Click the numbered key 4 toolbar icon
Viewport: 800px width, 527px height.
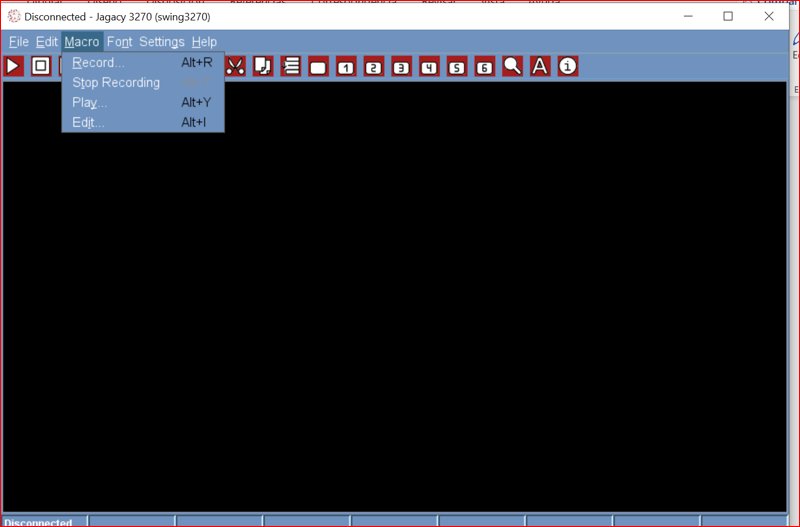point(429,67)
